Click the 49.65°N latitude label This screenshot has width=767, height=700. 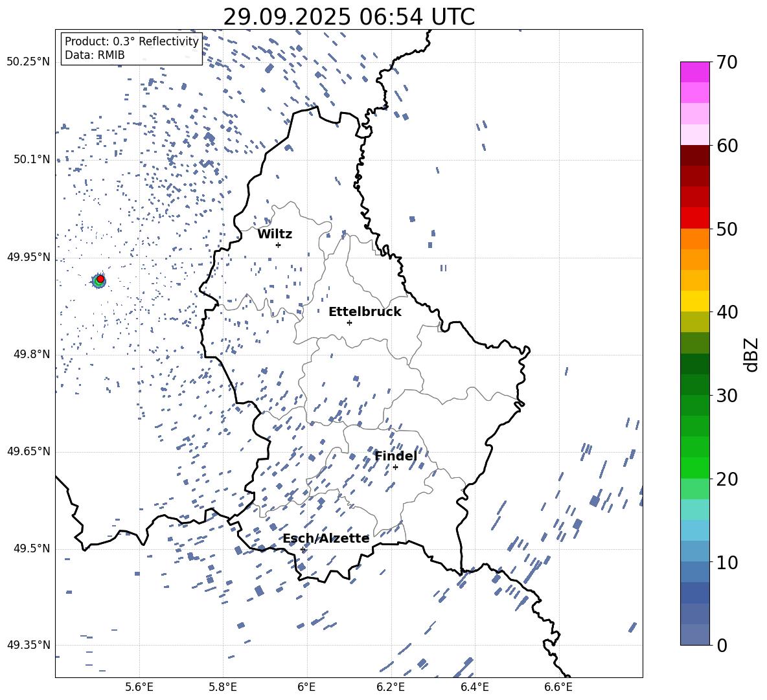click(x=29, y=451)
